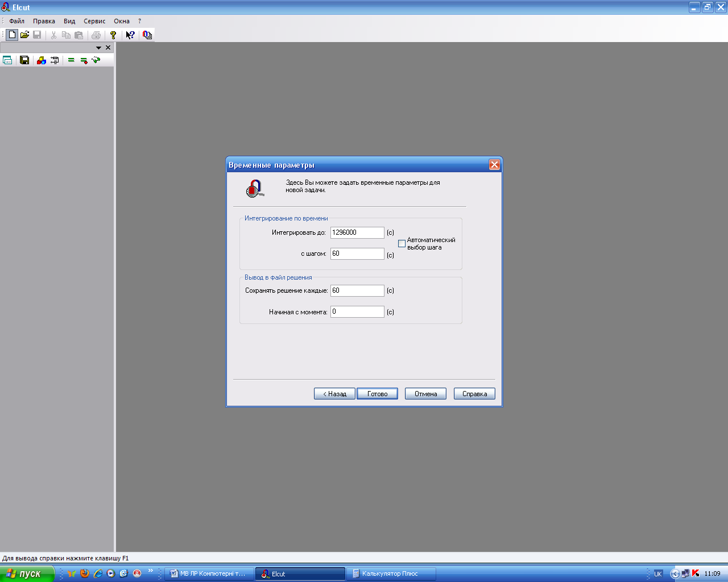
Task: Go back with the Назад button
Action: (334, 394)
